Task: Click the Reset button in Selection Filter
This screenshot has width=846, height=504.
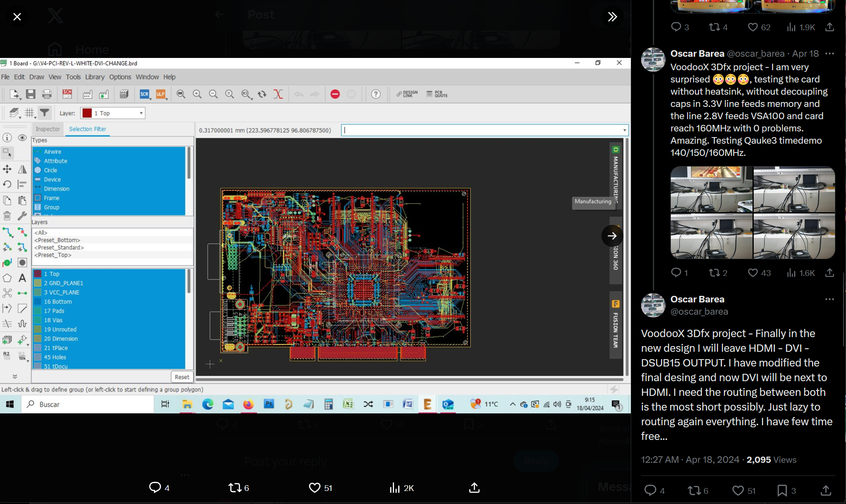Action: tap(182, 377)
